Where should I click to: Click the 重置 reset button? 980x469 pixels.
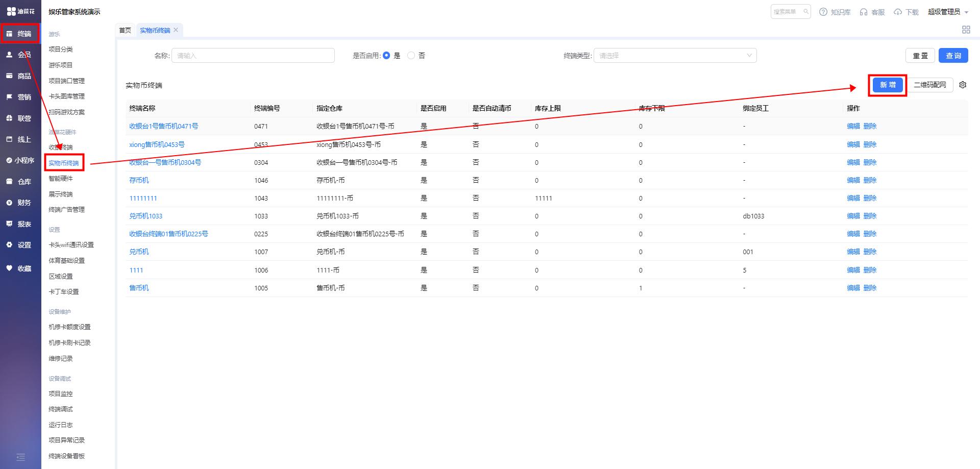(x=920, y=56)
